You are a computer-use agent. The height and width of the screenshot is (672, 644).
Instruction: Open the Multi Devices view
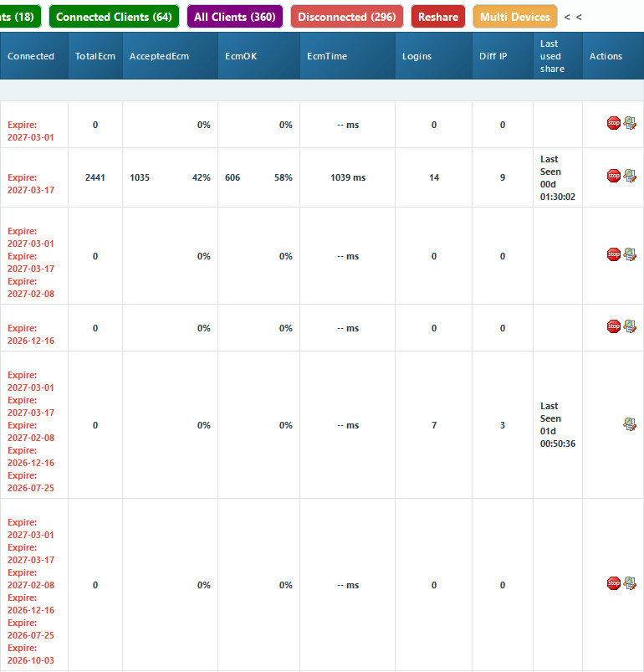pos(515,17)
